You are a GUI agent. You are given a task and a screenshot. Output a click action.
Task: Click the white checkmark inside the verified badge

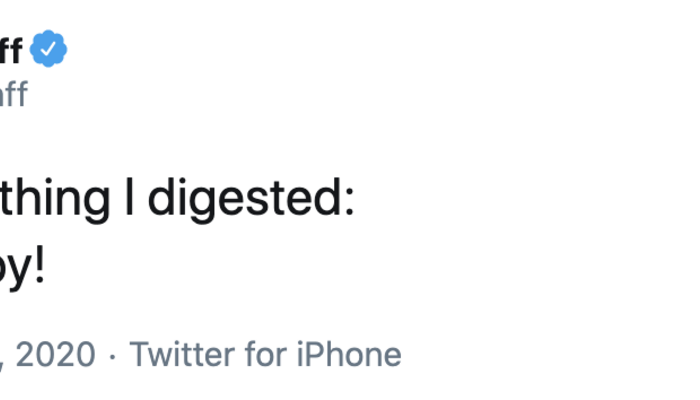point(48,49)
